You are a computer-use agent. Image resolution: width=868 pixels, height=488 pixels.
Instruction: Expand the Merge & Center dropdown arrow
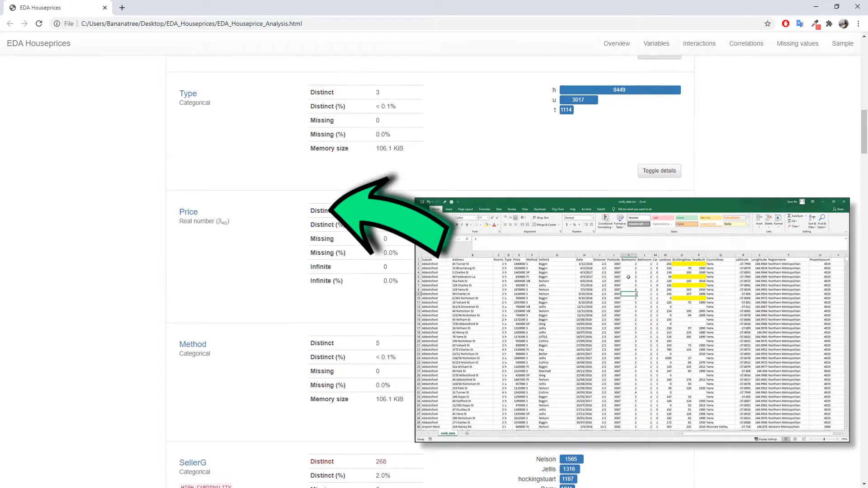pyautogui.click(x=559, y=225)
